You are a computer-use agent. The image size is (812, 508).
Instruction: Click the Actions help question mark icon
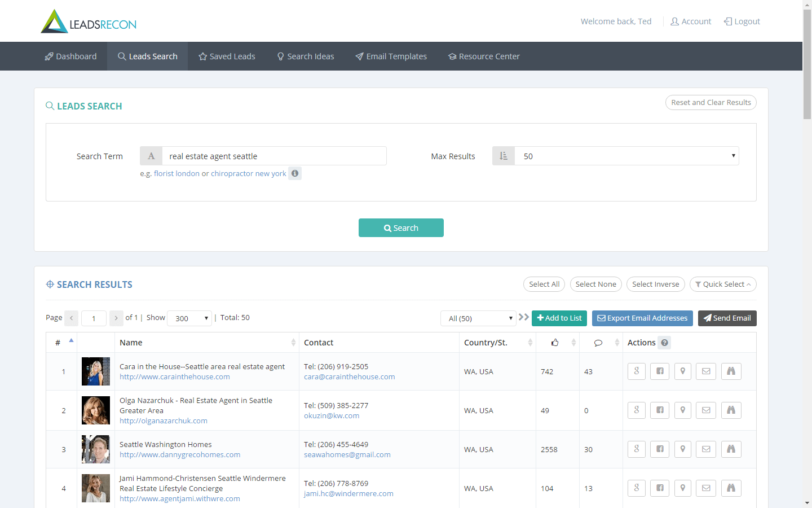pos(665,343)
